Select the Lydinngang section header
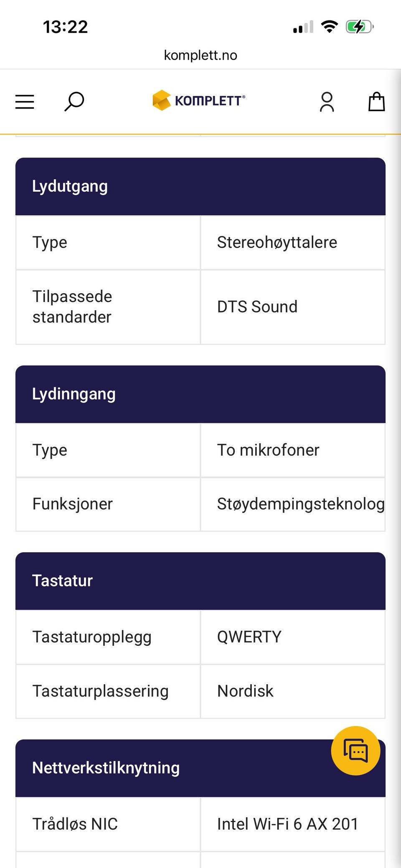The image size is (401, 868). 200,394
